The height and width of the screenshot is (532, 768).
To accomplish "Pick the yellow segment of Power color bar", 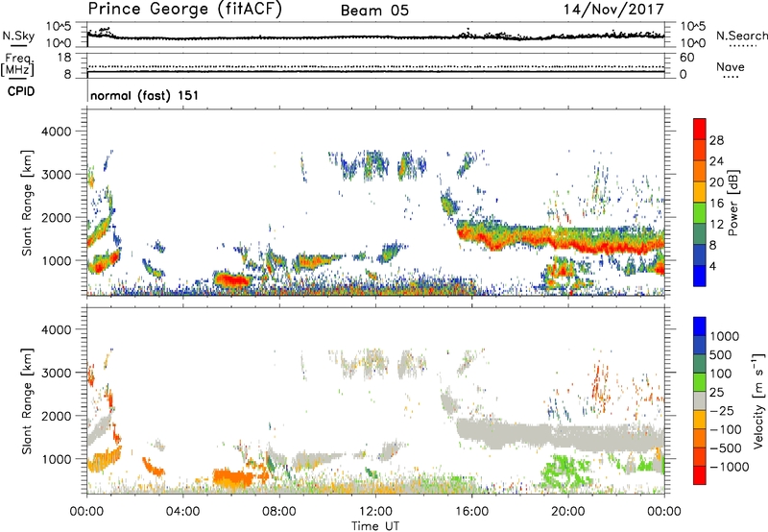I will pos(700,192).
